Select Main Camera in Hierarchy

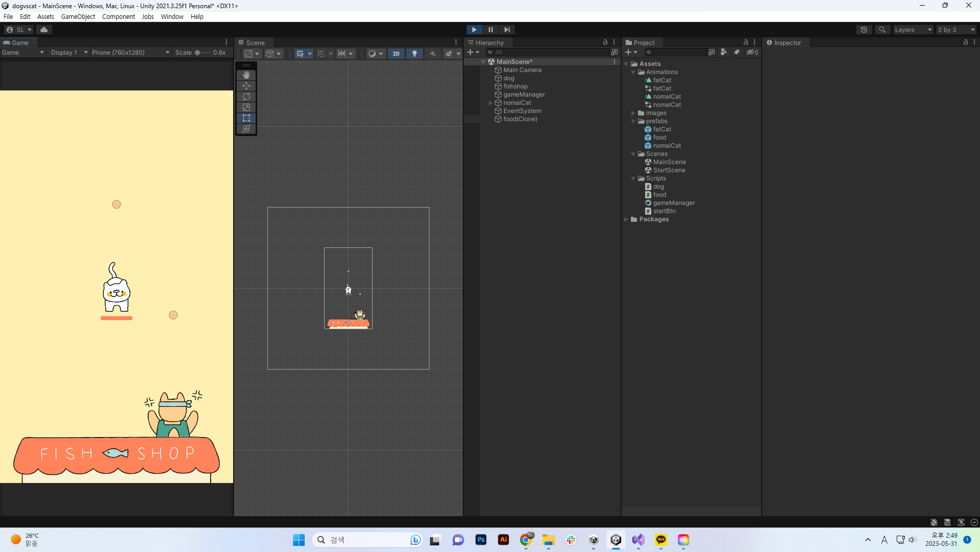[x=522, y=70]
